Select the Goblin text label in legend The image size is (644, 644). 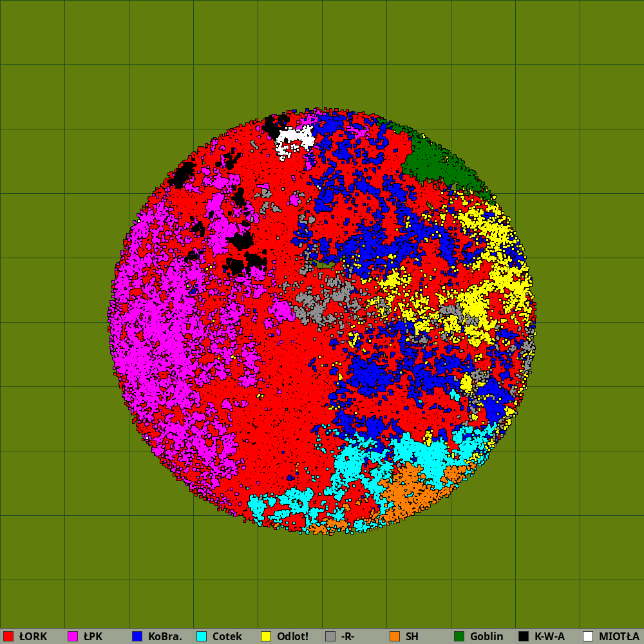486,636
